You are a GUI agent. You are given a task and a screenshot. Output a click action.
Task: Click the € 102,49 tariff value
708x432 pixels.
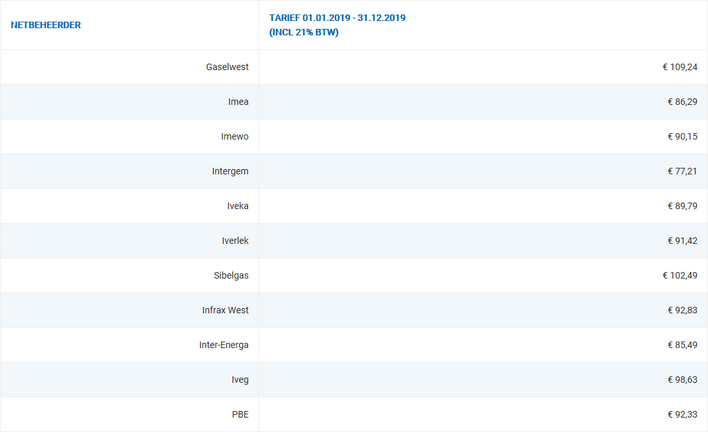tap(679, 275)
